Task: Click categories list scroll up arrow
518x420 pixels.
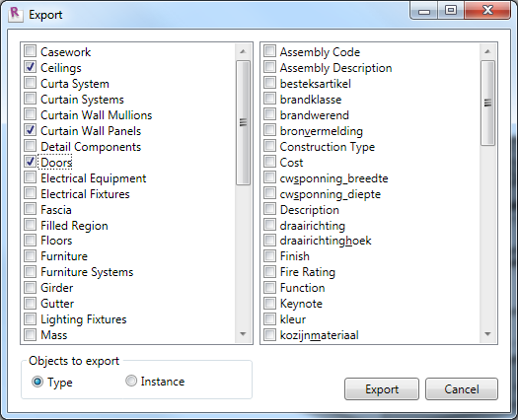Action: (243, 51)
